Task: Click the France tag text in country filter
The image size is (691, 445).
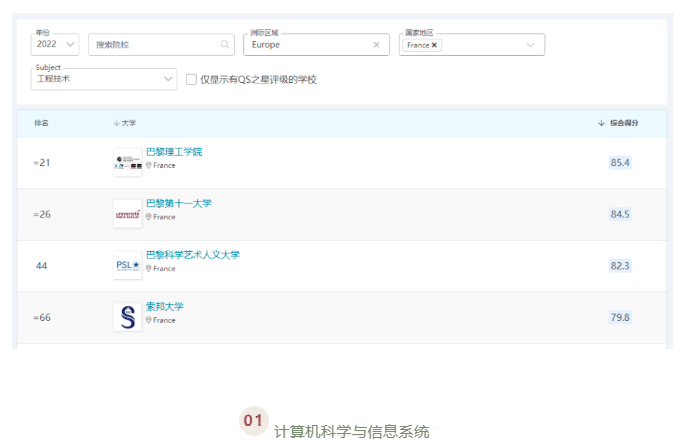Action: [418, 45]
